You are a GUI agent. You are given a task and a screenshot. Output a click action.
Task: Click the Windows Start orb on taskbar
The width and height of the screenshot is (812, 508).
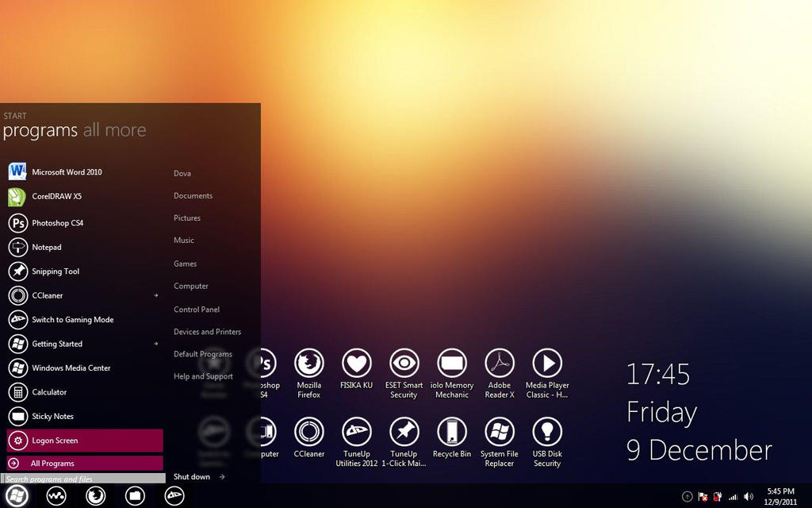(17, 496)
